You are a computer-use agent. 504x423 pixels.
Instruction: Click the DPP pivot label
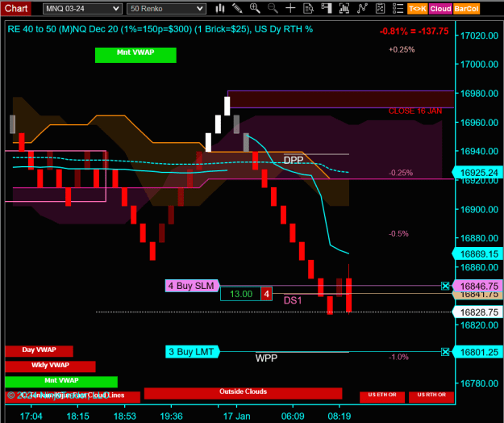(x=294, y=160)
